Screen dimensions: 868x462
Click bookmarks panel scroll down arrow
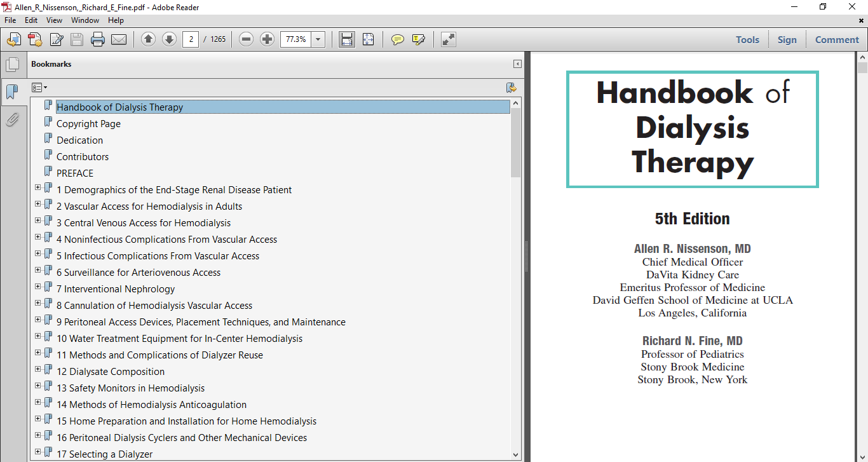point(515,454)
